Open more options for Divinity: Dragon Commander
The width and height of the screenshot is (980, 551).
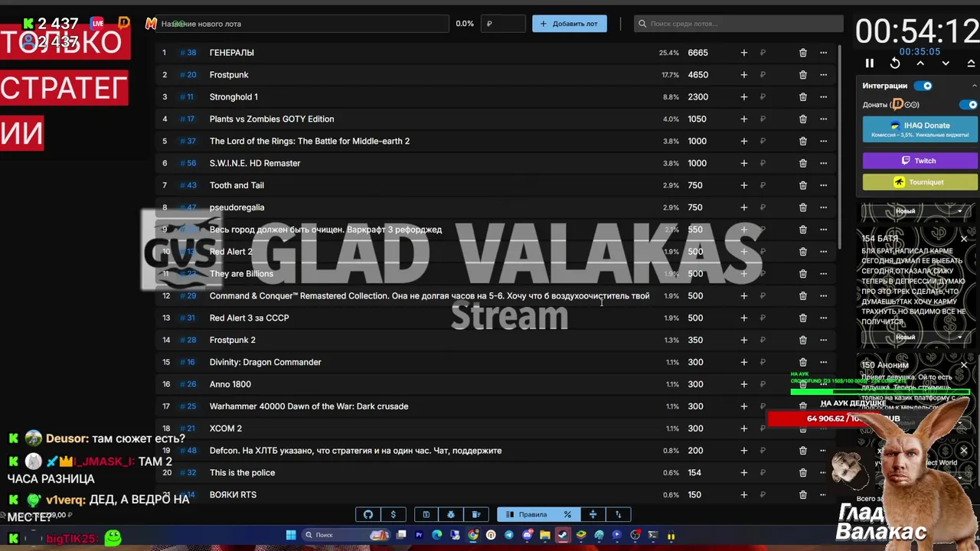click(824, 362)
